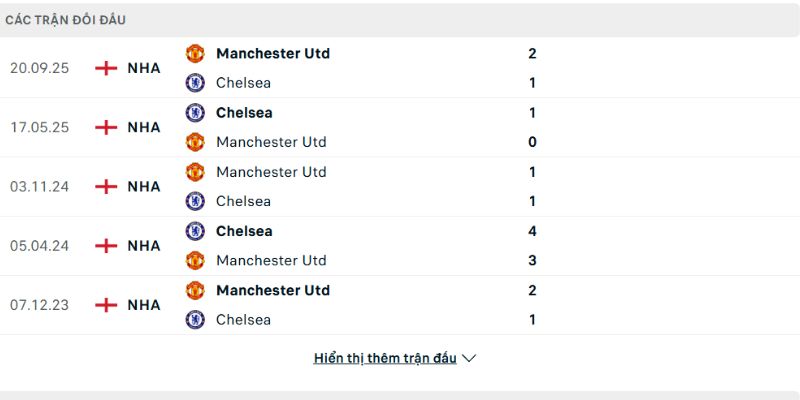Click Manchester Utd crest in 03.11.24 match
Image resolution: width=800 pixels, height=400 pixels.
tap(195, 172)
